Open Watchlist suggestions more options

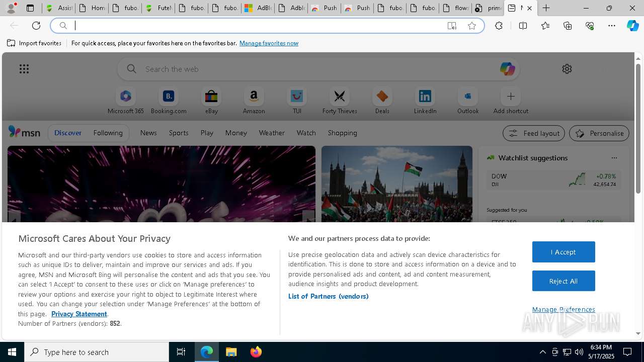614,158
